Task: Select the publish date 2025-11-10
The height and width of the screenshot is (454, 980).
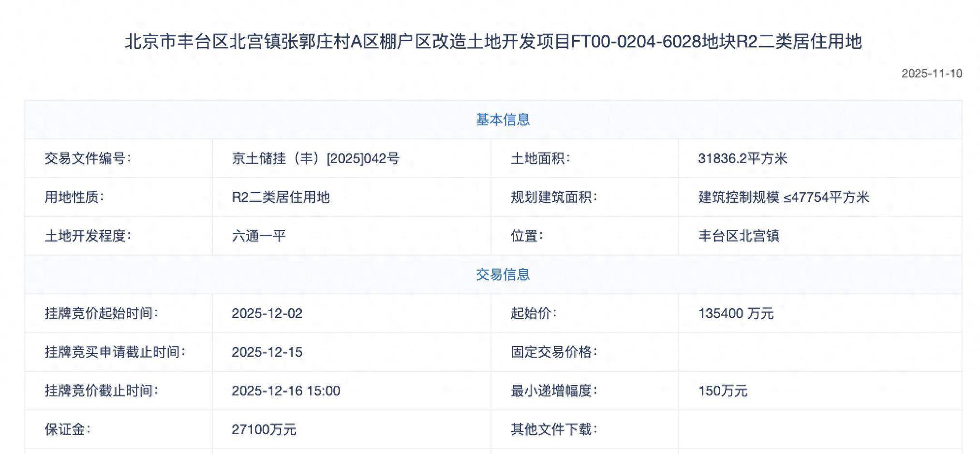Action: [x=932, y=74]
